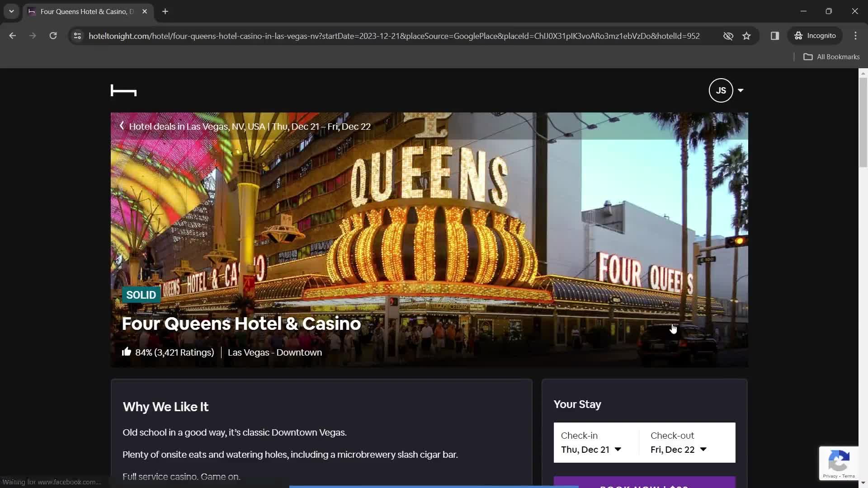
Task: Click the browser back arrow
Action: click(x=12, y=36)
